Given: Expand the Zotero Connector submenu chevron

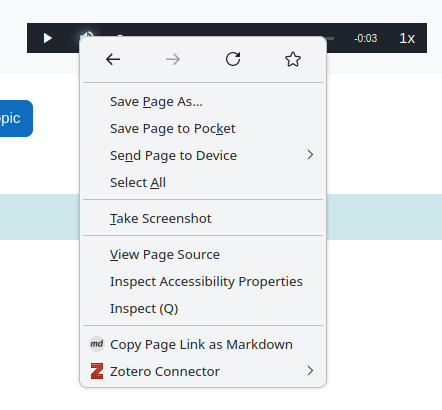Looking at the screenshot, I should (x=310, y=371).
